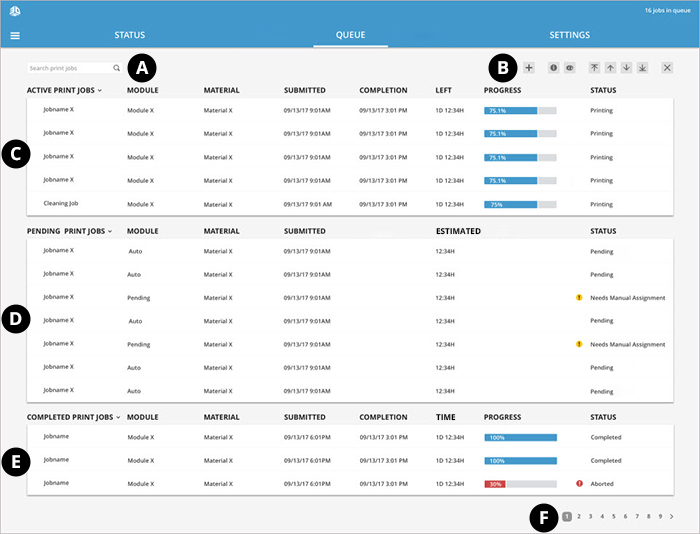Click the add job plus icon
Image resolution: width=700 pixels, height=534 pixels.
coord(529,68)
